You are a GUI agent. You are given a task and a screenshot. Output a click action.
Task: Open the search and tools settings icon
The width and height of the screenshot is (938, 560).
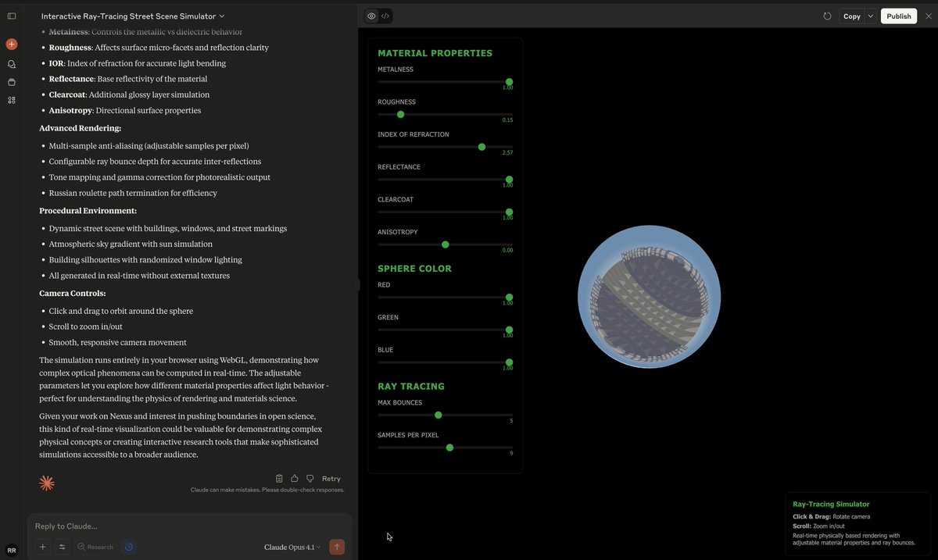[x=63, y=547]
